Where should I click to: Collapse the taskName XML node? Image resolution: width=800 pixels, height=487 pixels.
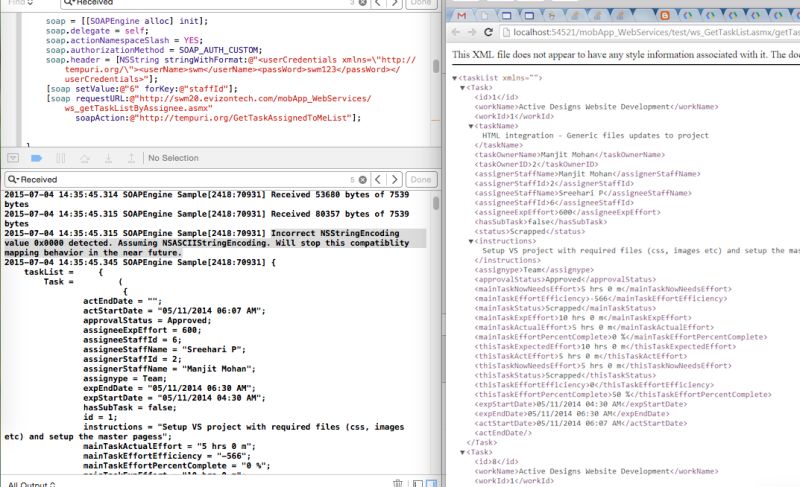[471, 126]
